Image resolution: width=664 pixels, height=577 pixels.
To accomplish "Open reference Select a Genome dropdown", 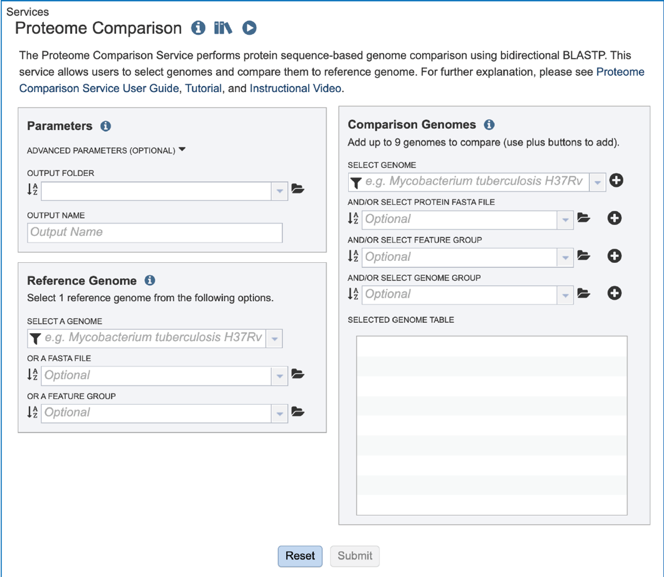I will pyautogui.click(x=275, y=338).
